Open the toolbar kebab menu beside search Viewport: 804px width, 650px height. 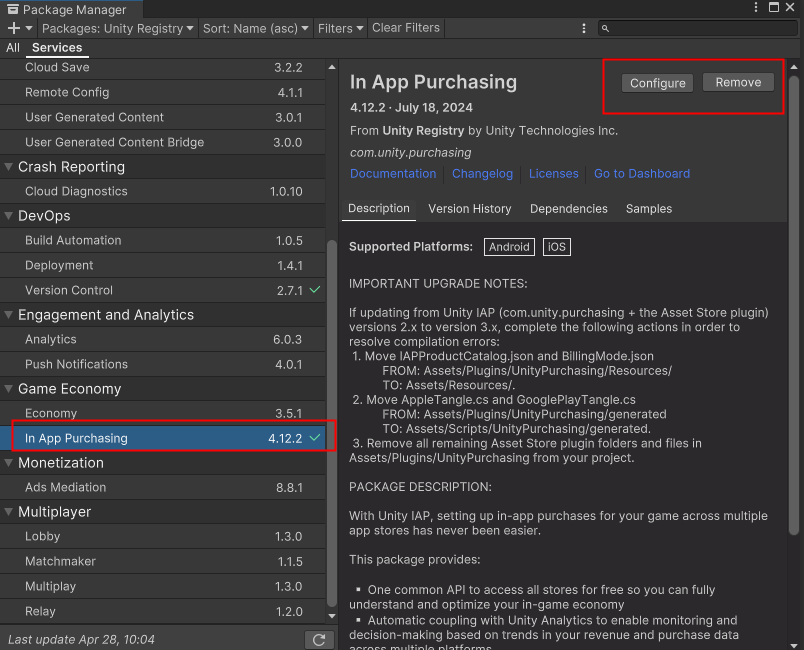pyautogui.click(x=584, y=28)
